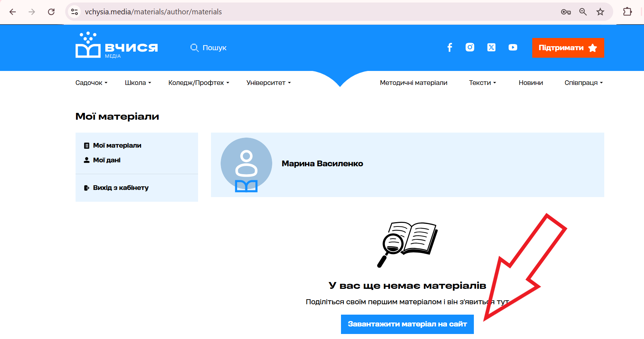644x339 pixels.
Task: Click the orange Підтримати button
Action: click(568, 48)
